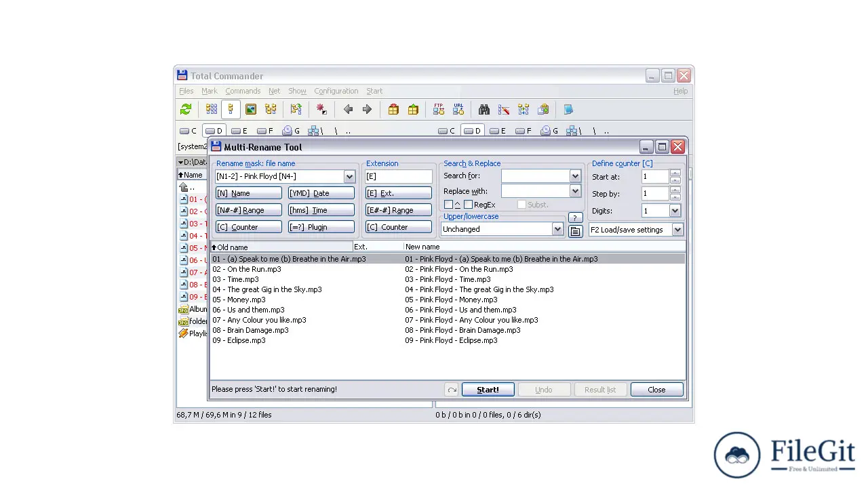Screen dimensions: 868x488
Task: Switch to brief file view icon
Action: 212,109
